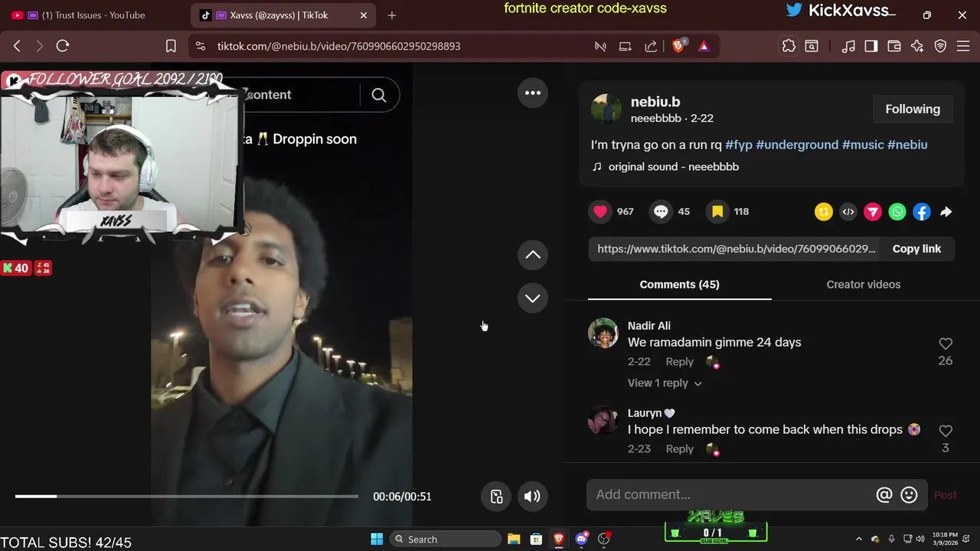Get the embed code icon

[x=848, y=212]
